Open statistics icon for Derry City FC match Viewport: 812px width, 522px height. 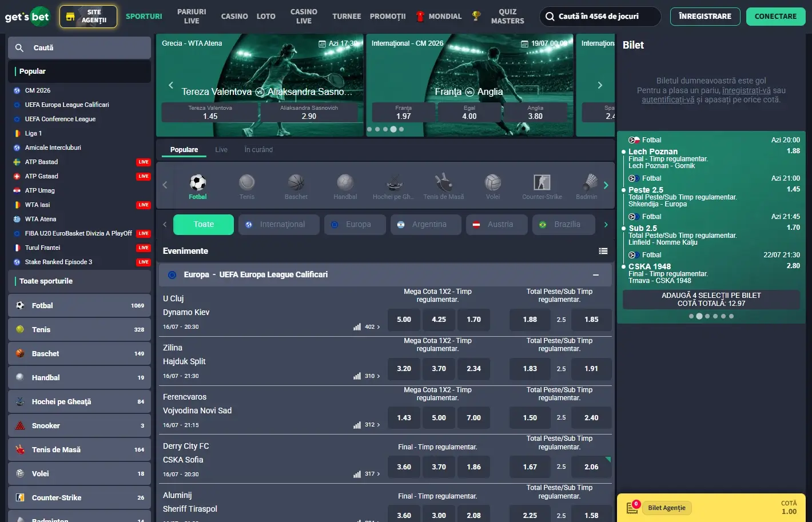pos(357,475)
